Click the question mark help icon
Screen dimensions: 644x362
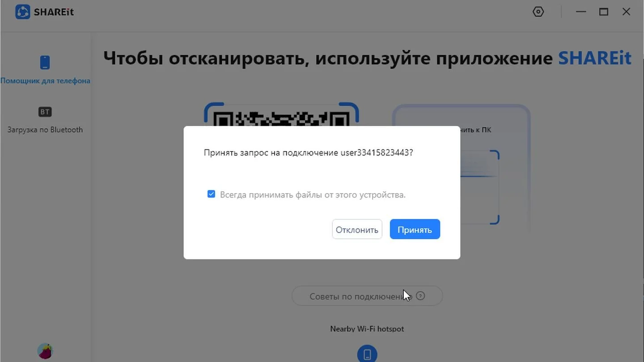pyautogui.click(x=420, y=296)
